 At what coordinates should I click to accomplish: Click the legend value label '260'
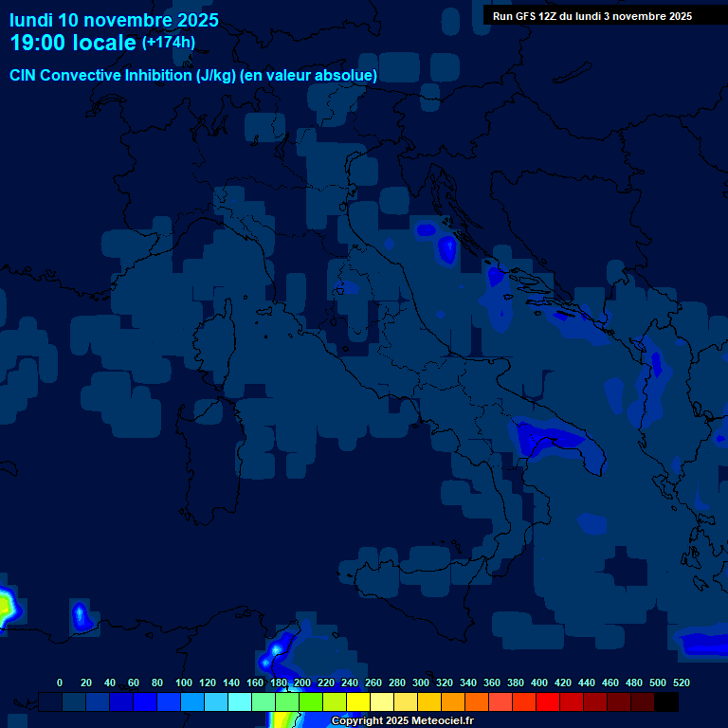click(x=373, y=682)
